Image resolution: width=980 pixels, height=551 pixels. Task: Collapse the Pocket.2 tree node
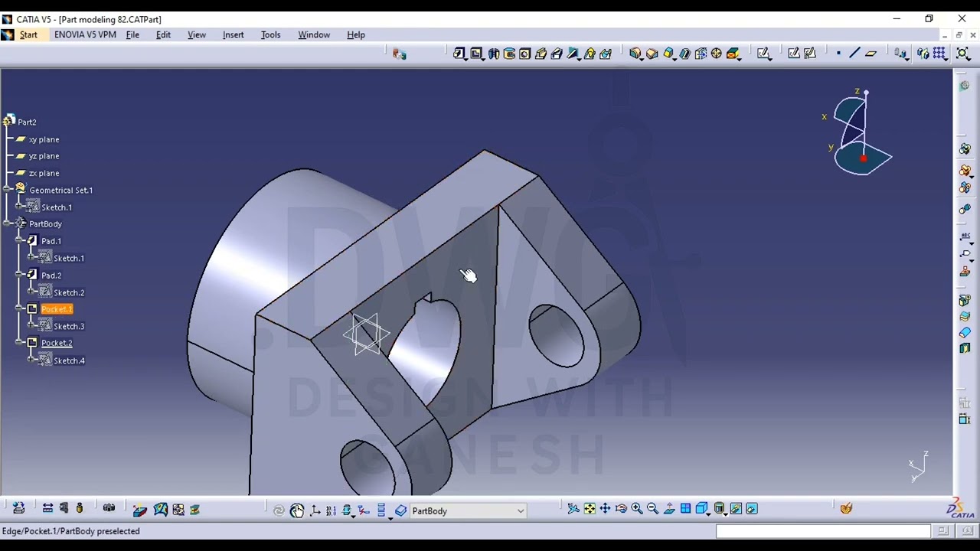coord(21,343)
